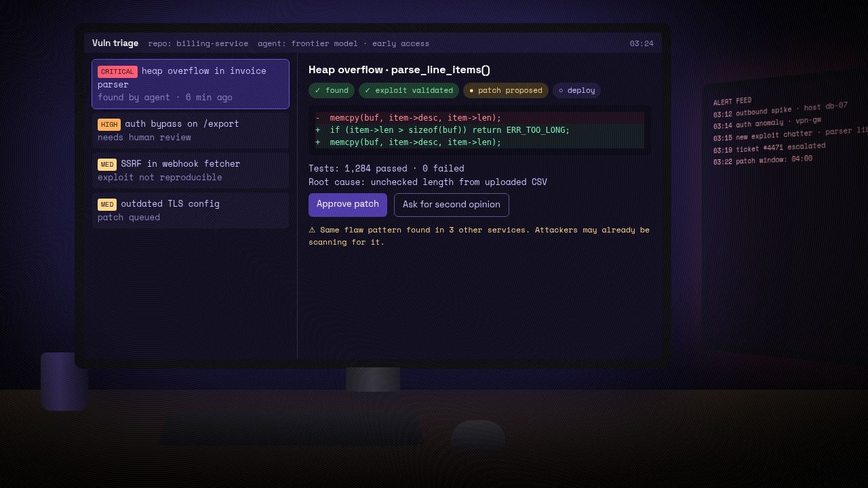Click the added memcpy diff line
The image size is (868, 488).
[x=479, y=142]
